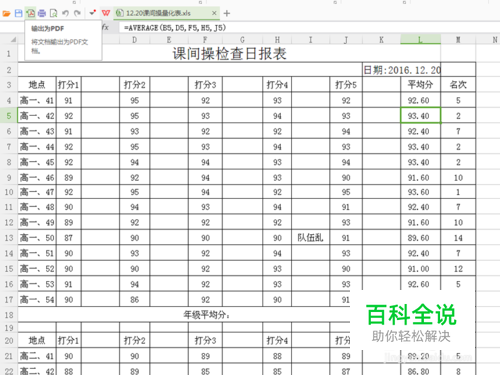Select row 18 header
Screen dimensions: 500x375
click(9, 315)
